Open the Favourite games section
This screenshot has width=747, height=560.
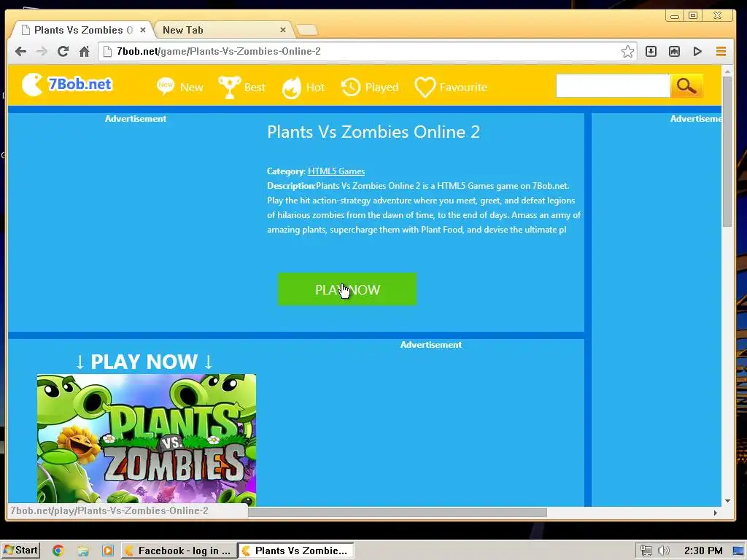pyautogui.click(x=451, y=87)
